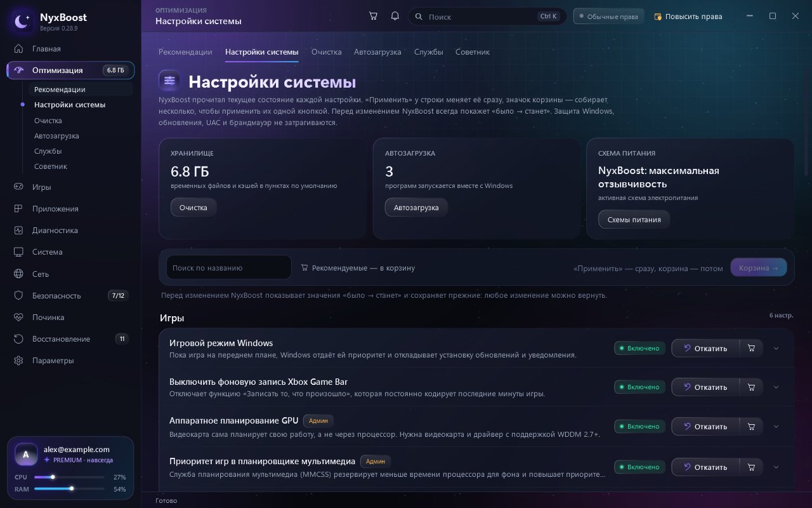Open Приложения section in sidebar
Image resolution: width=812 pixels, height=508 pixels.
tap(70, 209)
